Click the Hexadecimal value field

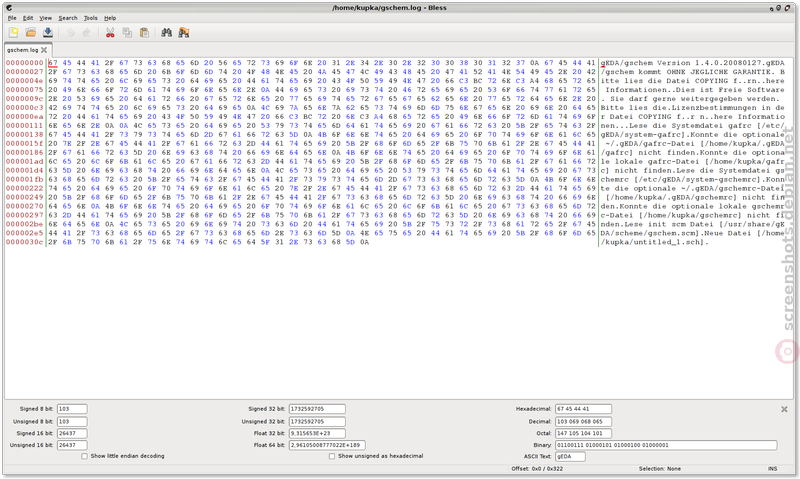pos(583,409)
